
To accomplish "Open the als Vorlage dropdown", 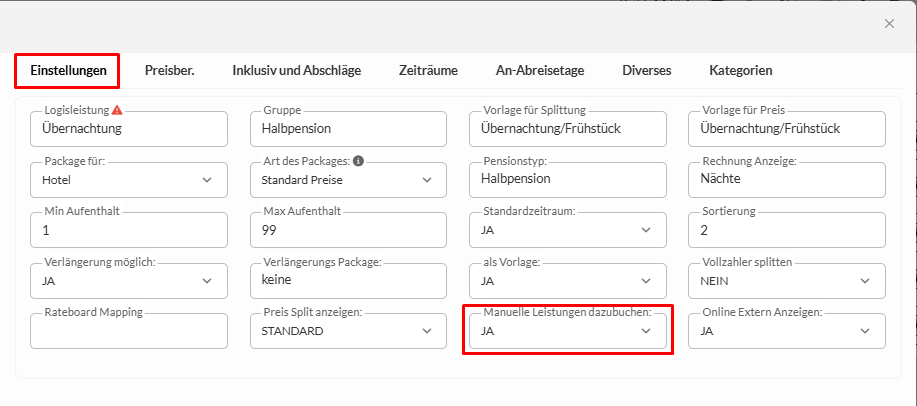I will (567, 281).
